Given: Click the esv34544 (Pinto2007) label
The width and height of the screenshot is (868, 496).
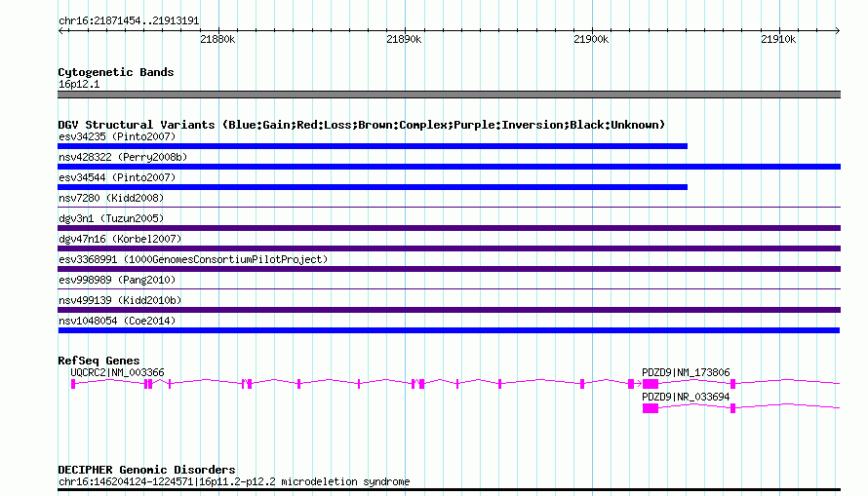Looking at the screenshot, I should [117, 177].
